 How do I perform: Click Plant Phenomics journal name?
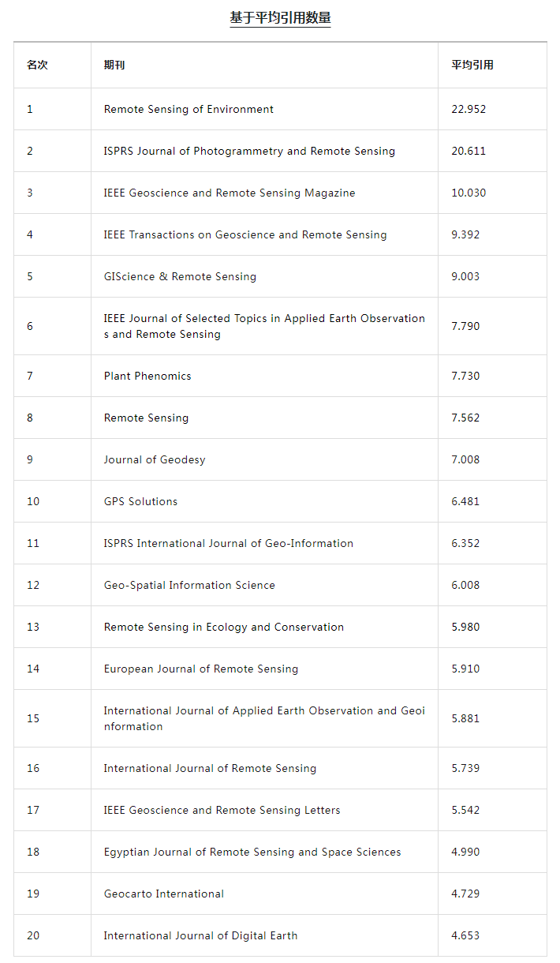tap(147, 376)
